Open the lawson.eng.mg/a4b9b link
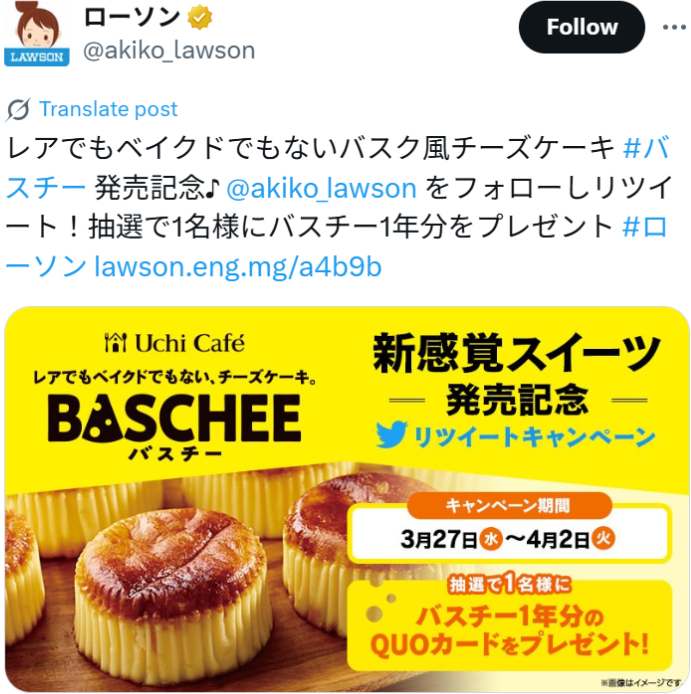Screen dimensions: 691x694 pyautogui.click(x=238, y=267)
